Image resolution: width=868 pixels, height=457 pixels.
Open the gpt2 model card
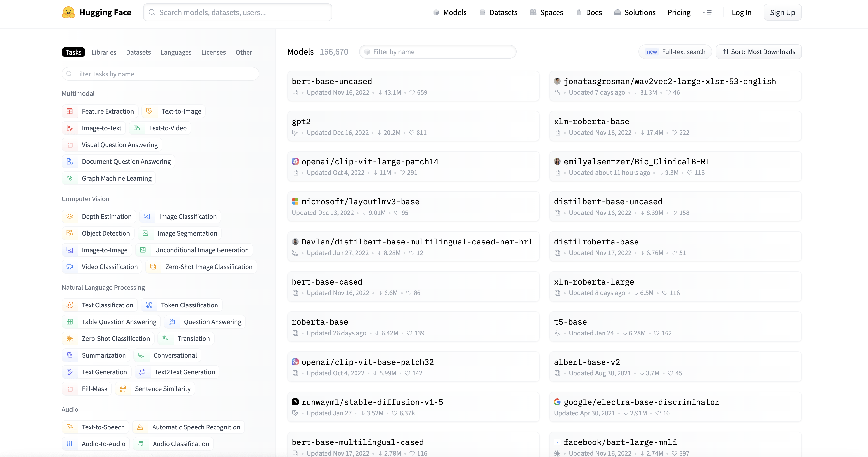(413, 126)
